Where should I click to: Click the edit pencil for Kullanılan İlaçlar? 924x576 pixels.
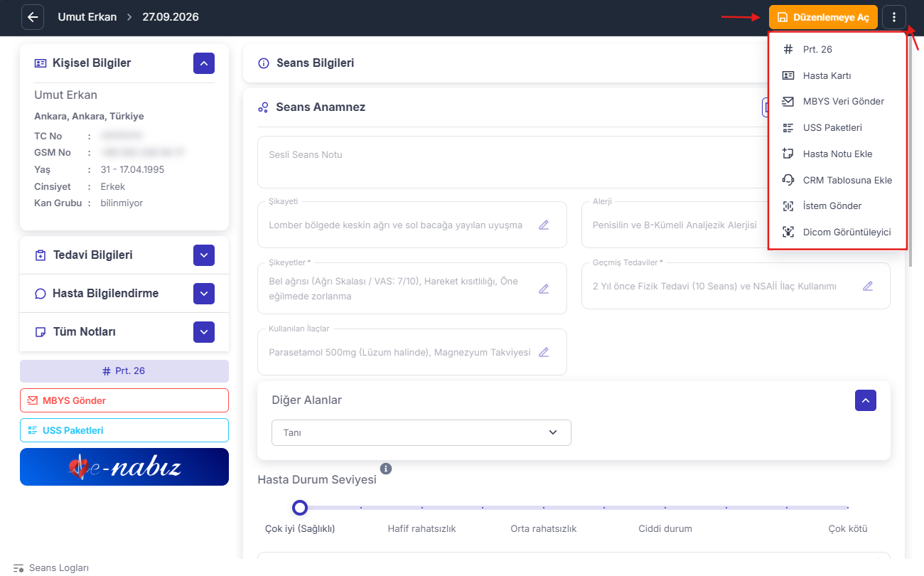pos(544,352)
